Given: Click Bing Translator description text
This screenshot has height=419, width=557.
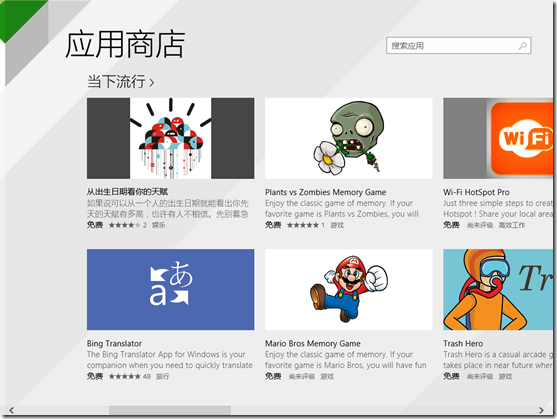Looking at the screenshot, I should pyautogui.click(x=169, y=360).
